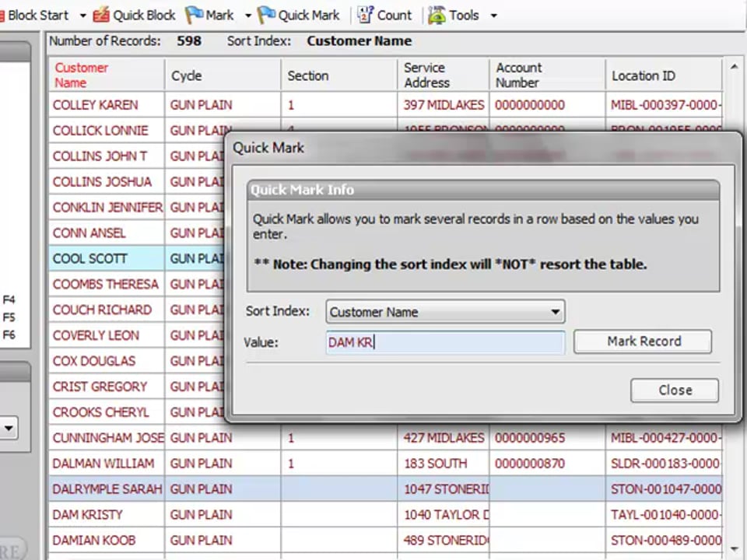This screenshot has width=747, height=560.
Task: Select the COUCH RICHARD row
Action: click(x=136, y=310)
